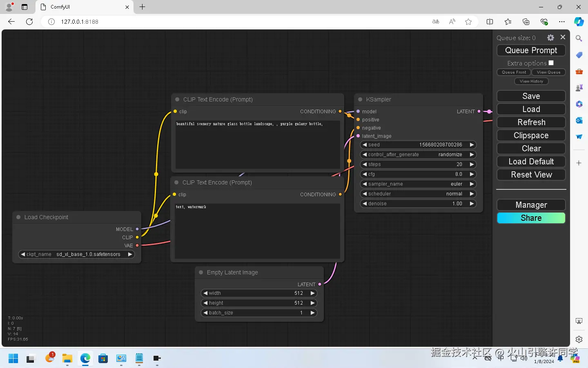Select next ckpt_name with right arrow
The image size is (588, 368).
[x=130, y=254]
